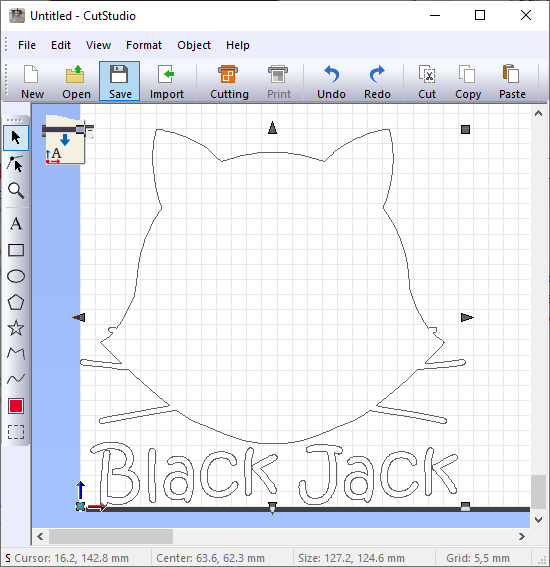Click the horizontal scrollbar right arrow
This screenshot has height=567, width=550.
[521, 536]
